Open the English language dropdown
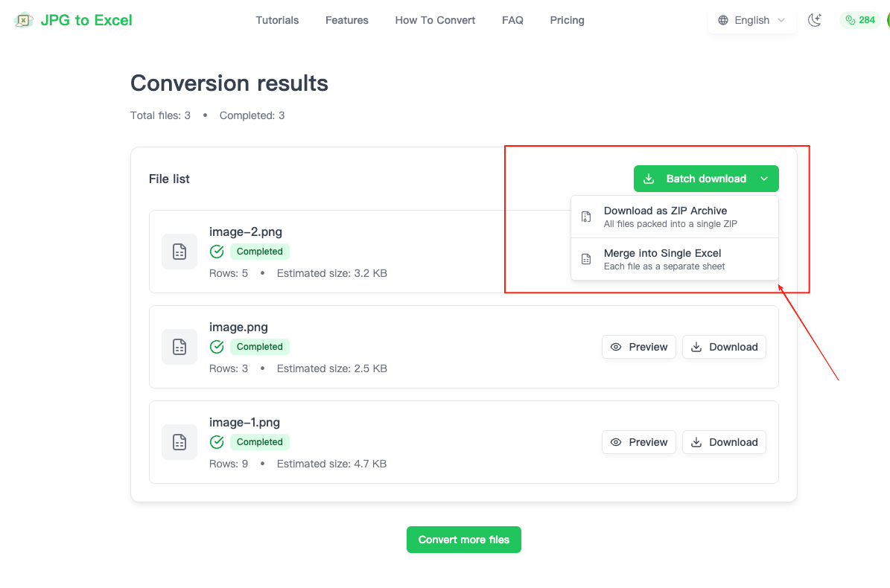Screen dimensions: 890x588 click(x=751, y=20)
